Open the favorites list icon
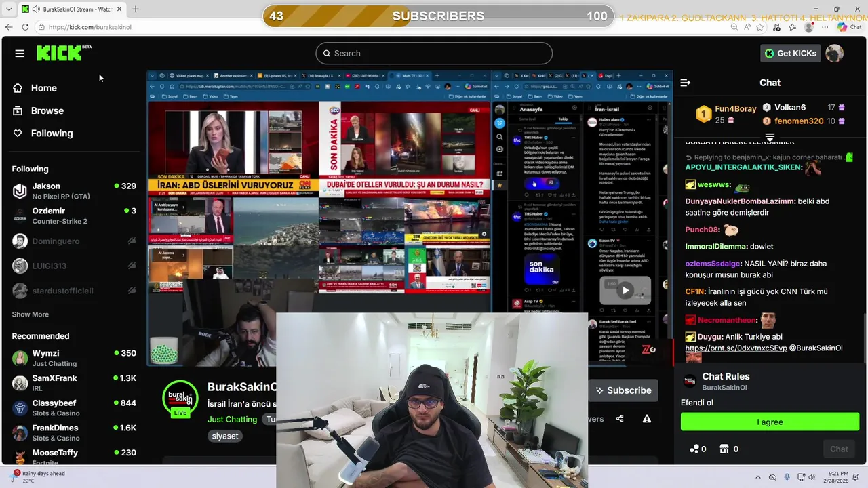 coord(793,27)
